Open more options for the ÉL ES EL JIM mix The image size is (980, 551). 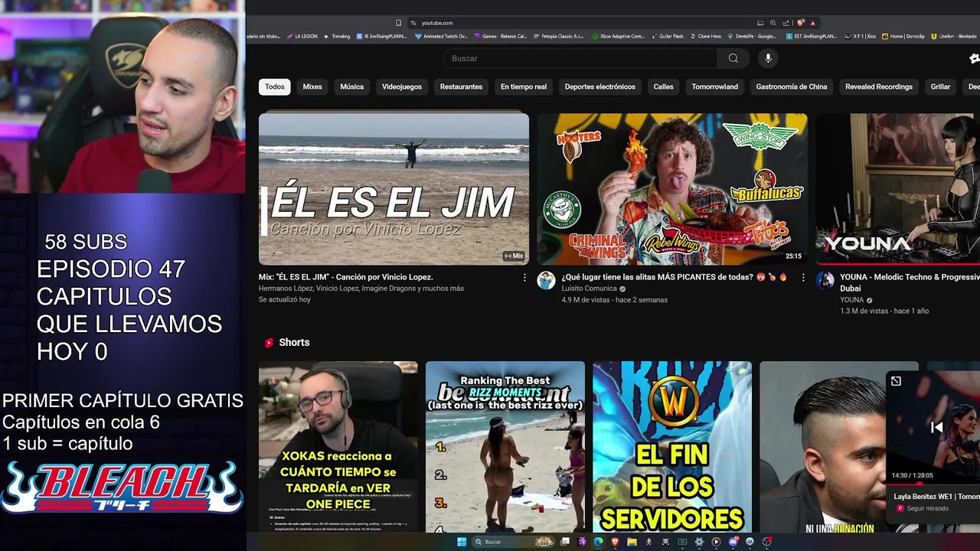pyautogui.click(x=524, y=277)
